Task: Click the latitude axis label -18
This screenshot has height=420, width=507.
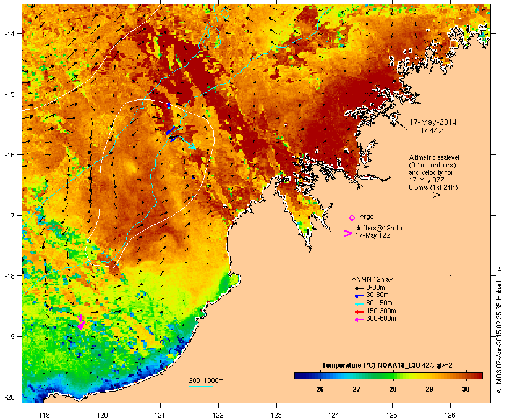Action: [x=9, y=276]
